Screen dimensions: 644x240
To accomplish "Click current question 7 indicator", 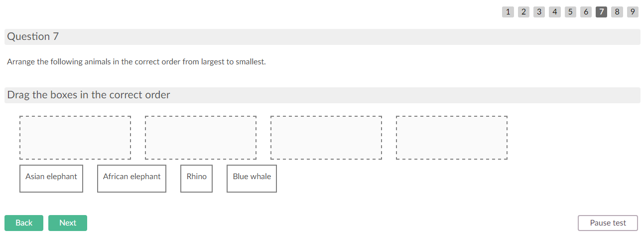I will pyautogui.click(x=601, y=12).
